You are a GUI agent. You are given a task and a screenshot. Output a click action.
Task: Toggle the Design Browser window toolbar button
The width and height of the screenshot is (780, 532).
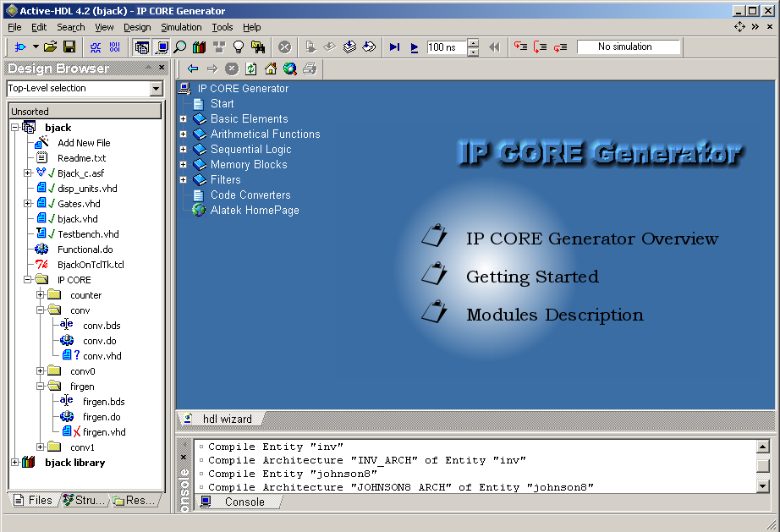point(142,47)
